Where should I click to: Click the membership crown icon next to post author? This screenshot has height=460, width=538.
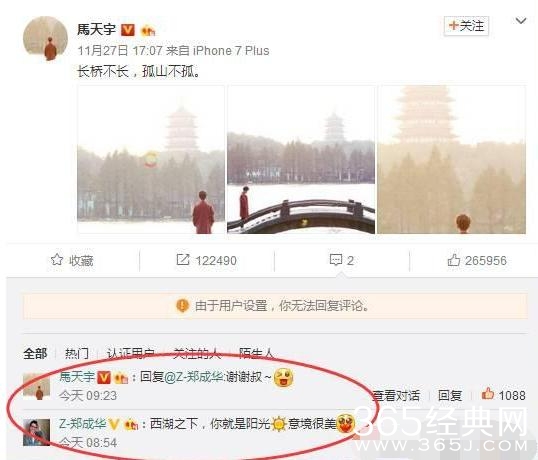(x=148, y=31)
